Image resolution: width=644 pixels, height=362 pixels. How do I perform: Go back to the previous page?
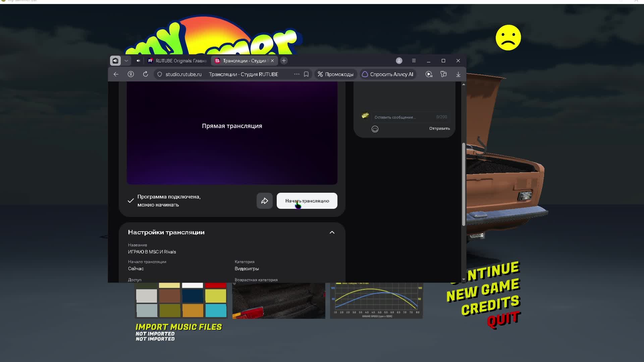116,74
